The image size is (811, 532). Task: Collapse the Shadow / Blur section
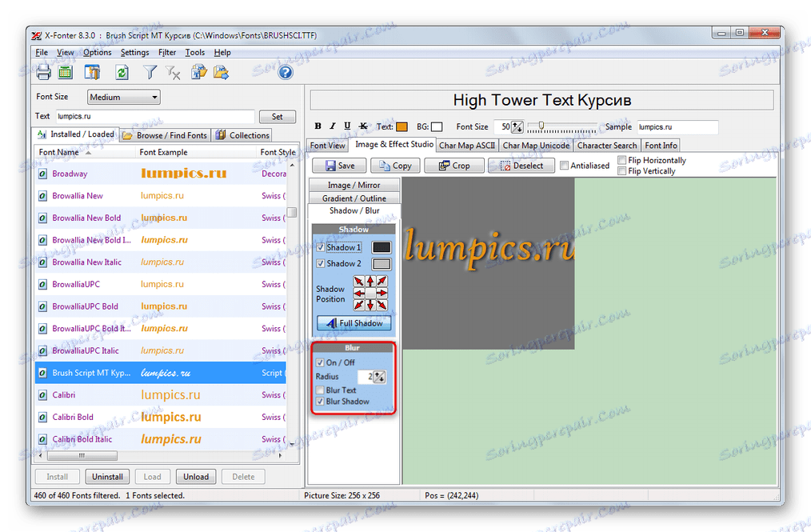(x=354, y=210)
